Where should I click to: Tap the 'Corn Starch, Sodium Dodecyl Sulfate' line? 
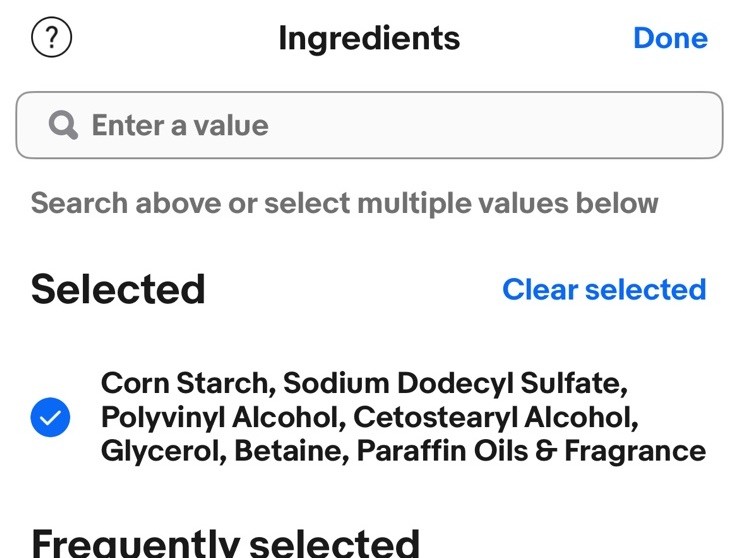364,383
